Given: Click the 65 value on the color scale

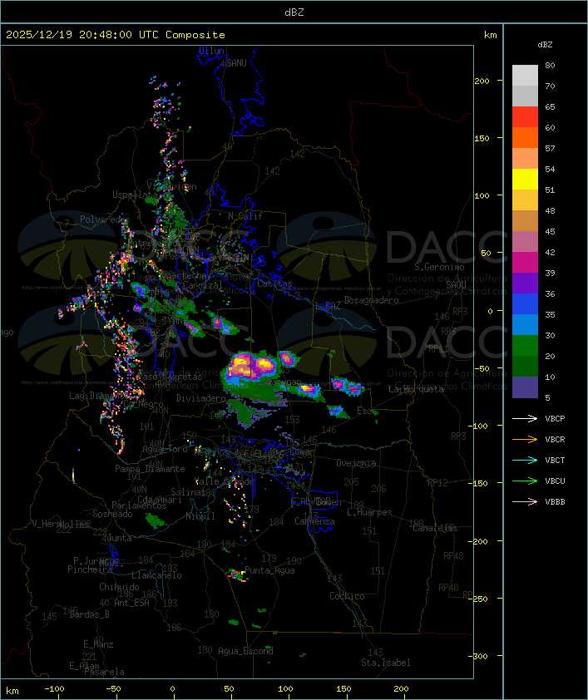Looking at the screenshot, I should click(550, 106).
